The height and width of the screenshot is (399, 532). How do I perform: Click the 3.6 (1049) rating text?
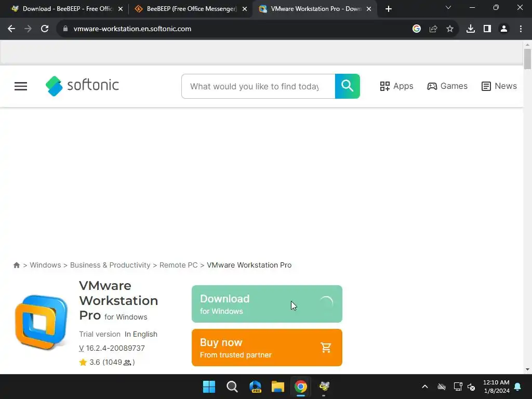tap(112, 362)
